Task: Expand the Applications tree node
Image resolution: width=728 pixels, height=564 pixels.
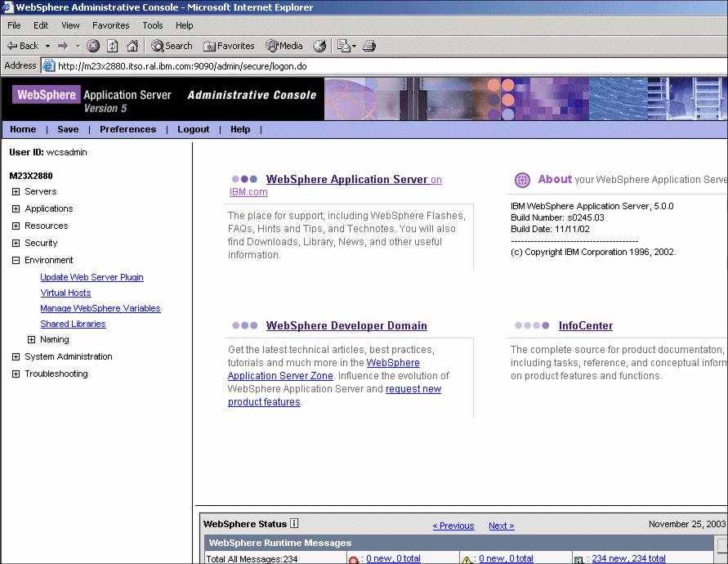Action: 16,208
